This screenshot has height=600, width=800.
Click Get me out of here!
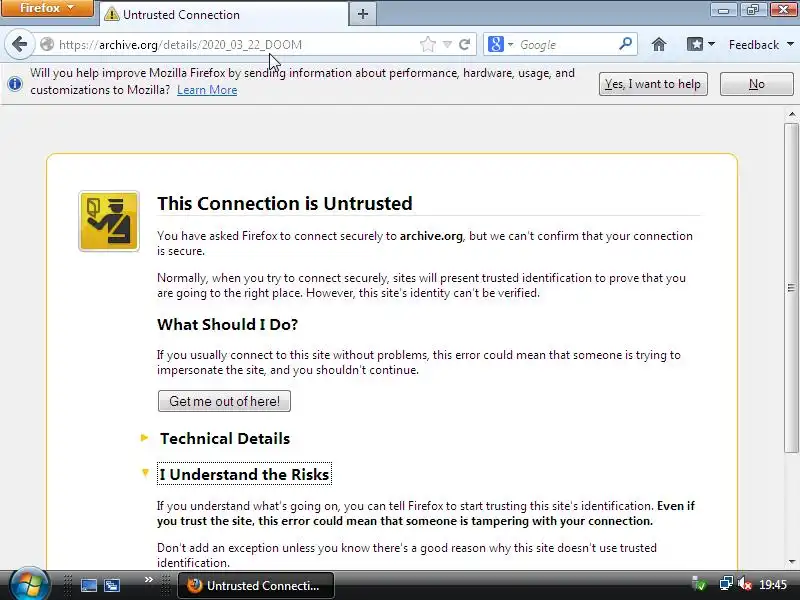pos(224,401)
